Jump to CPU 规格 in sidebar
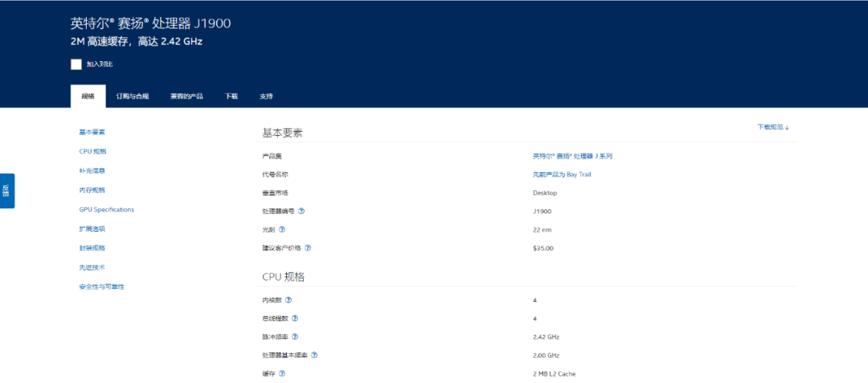Screen dimensions: 868x383 tap(92, 151)
